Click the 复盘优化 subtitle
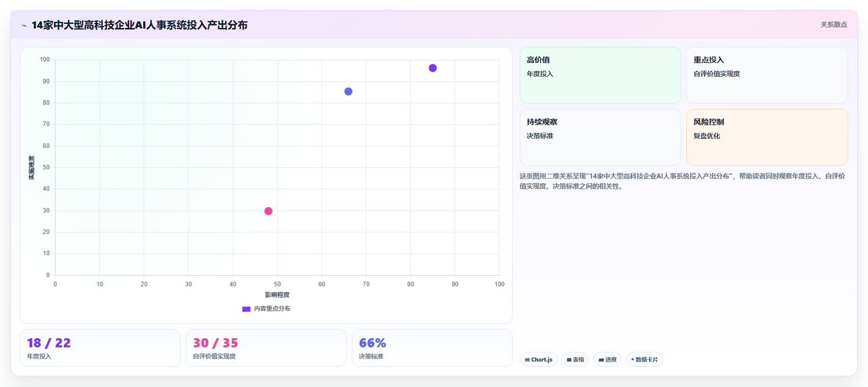868x387 pixels. click(707, 136)
